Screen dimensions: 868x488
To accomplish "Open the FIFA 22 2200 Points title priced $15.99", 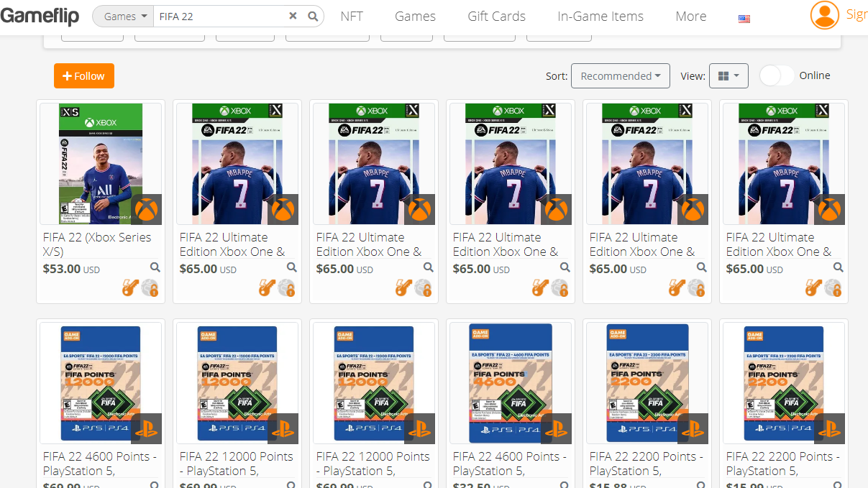I will tap(783, 464).
